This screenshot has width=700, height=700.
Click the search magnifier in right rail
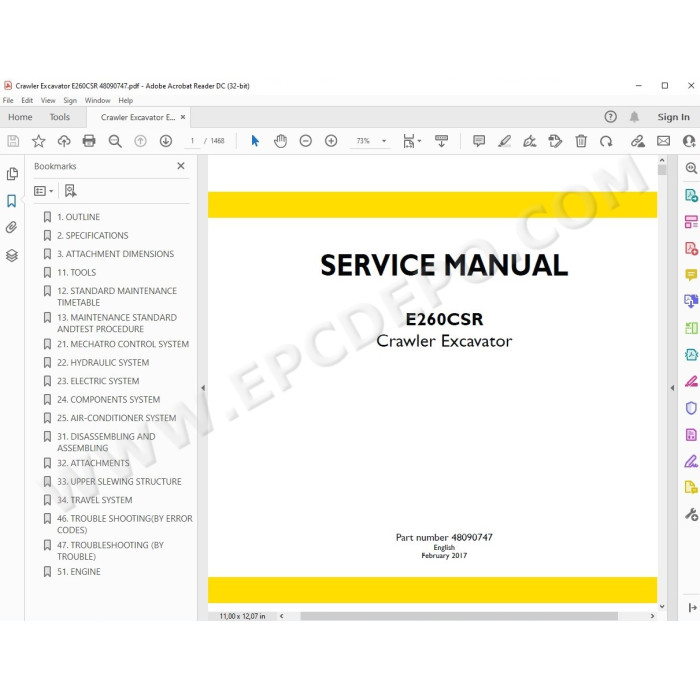(691, 168)
